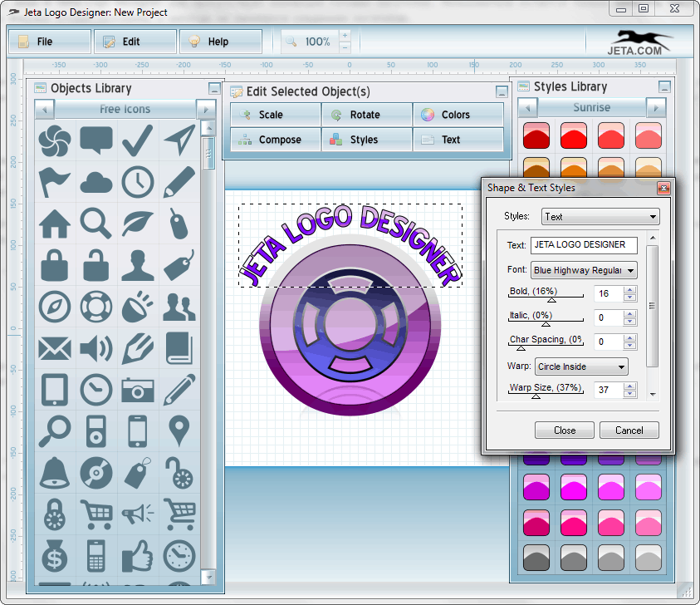Pick the leaf icon
Viewport: 700px width, 605px height.
click(x=138, y=224)
